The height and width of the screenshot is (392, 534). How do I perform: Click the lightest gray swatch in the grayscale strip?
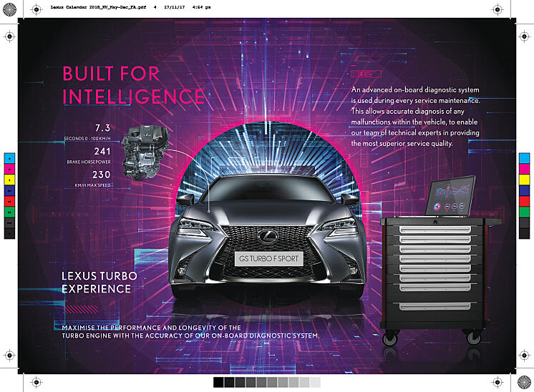(x=316, y=382)
